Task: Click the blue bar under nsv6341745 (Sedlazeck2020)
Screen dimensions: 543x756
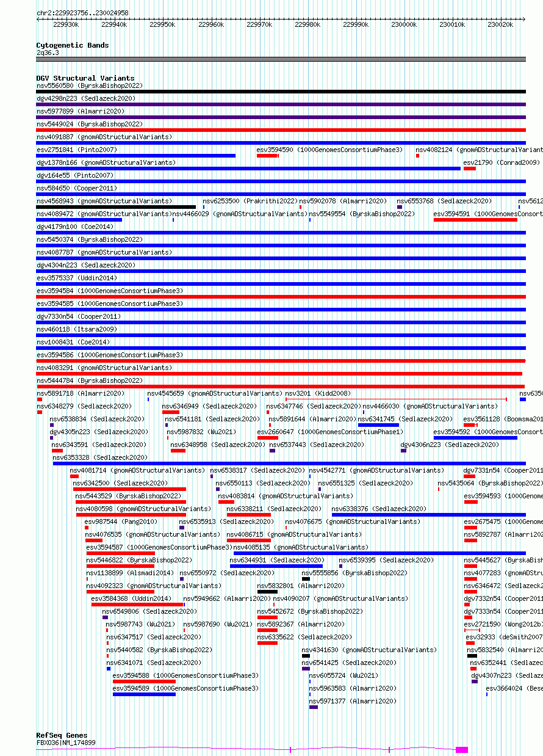Action: pos(378,425)
